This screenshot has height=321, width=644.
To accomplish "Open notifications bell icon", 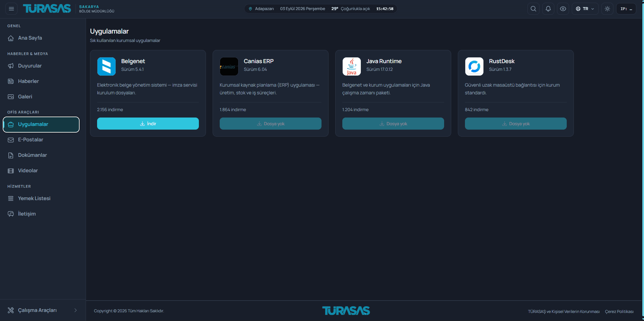I will (x=548, y=9).
